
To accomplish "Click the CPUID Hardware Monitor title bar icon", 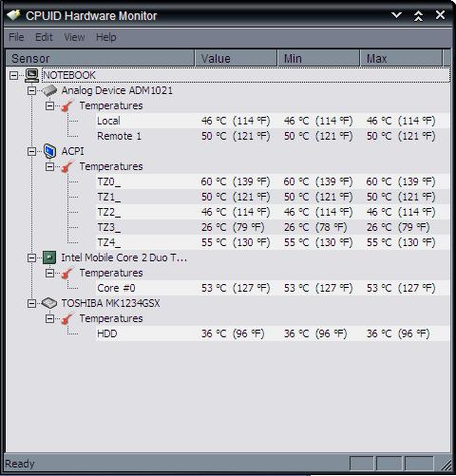I will [13, 15].
